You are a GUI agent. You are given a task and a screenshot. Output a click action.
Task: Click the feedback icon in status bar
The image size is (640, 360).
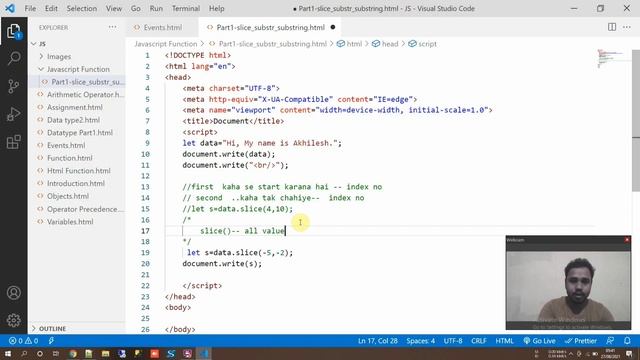click(610, 341)
